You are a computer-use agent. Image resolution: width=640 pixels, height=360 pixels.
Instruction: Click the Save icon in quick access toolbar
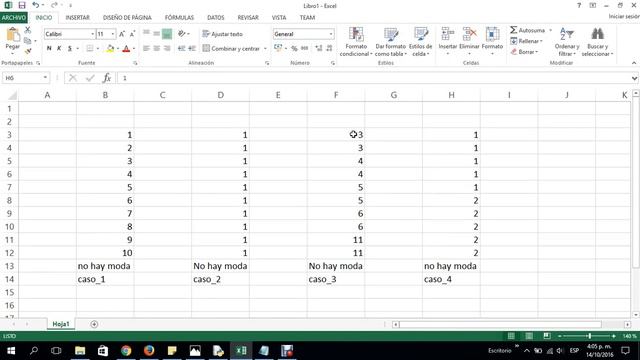tap(22, 5)
